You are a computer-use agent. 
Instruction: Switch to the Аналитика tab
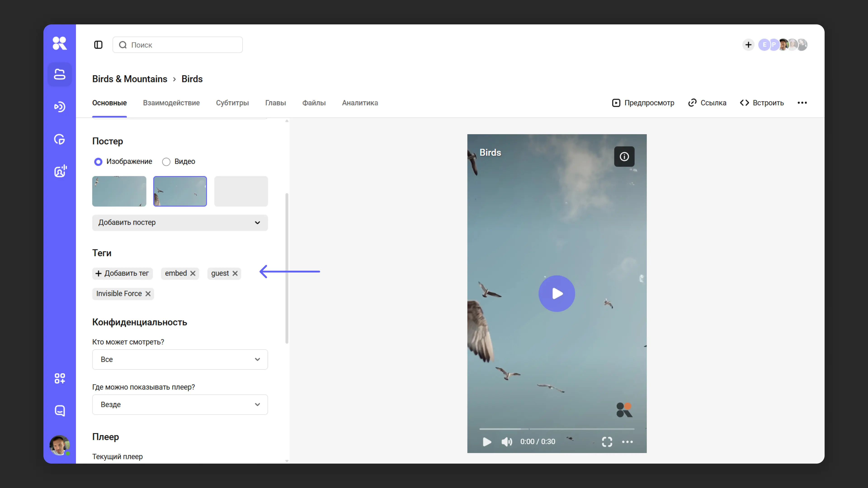(360, 103)
